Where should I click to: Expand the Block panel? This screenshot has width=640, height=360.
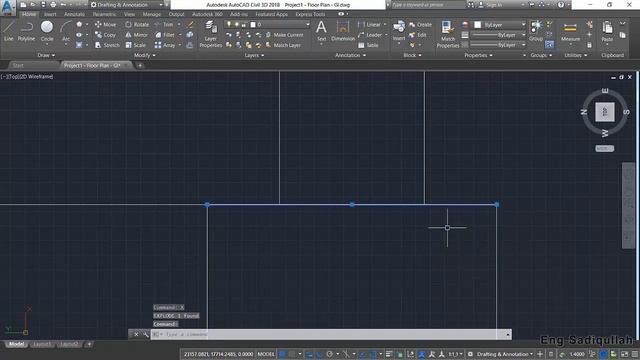point(412,55)
